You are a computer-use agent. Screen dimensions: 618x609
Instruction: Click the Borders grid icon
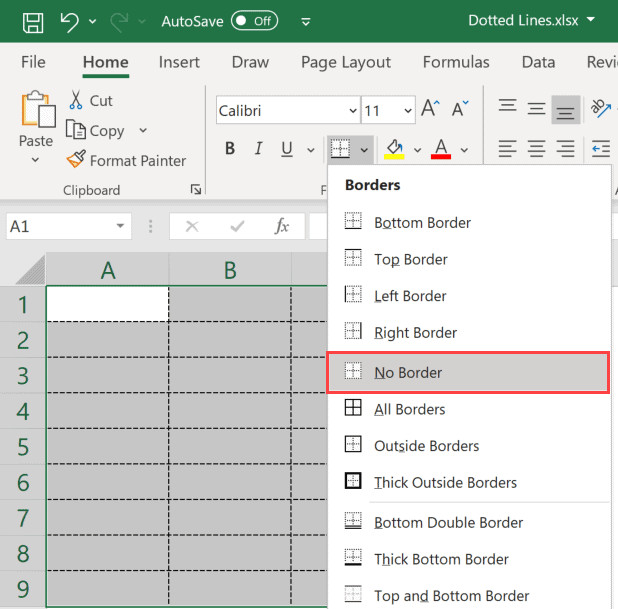[x=341, y=149]
